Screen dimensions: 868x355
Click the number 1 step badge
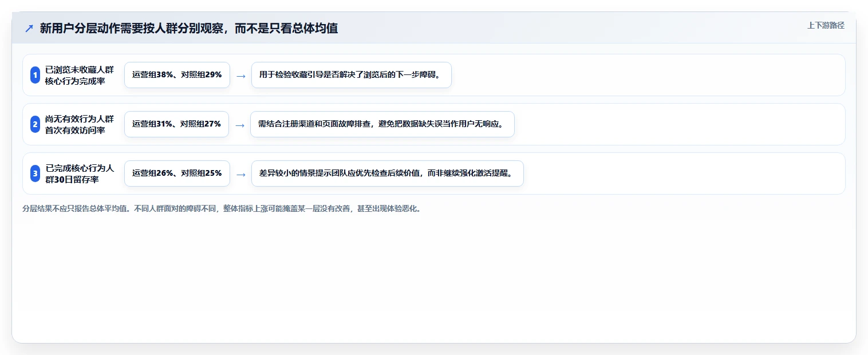tap(35, 75)
